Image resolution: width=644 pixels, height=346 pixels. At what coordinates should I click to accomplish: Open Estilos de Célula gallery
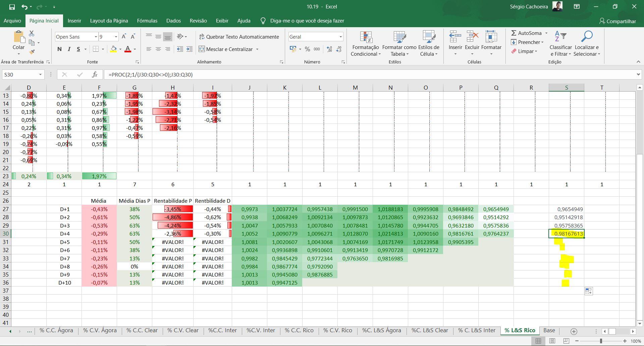coord(429,44)
